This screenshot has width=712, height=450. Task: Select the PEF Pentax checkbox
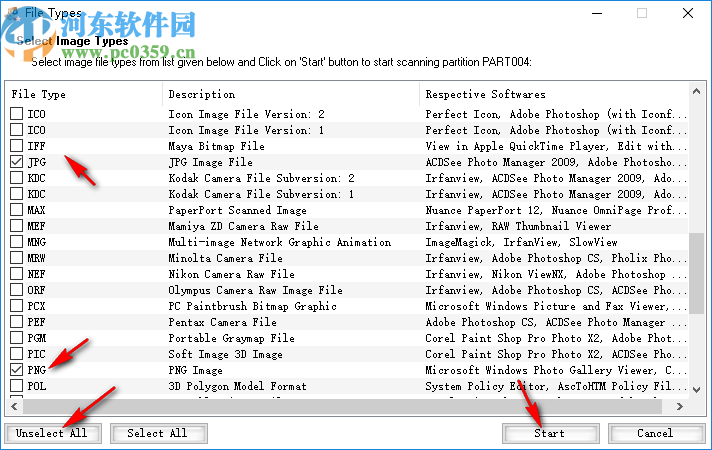pos(16,321)
